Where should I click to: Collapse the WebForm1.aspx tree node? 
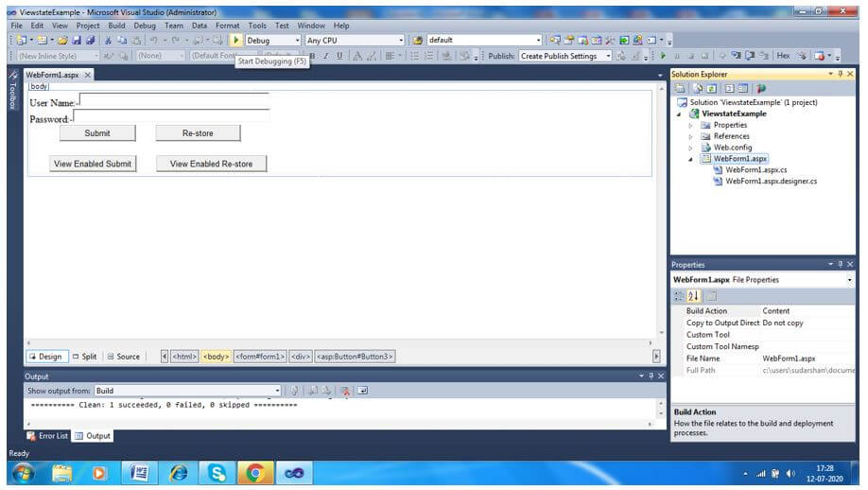(x=690, y=160)
